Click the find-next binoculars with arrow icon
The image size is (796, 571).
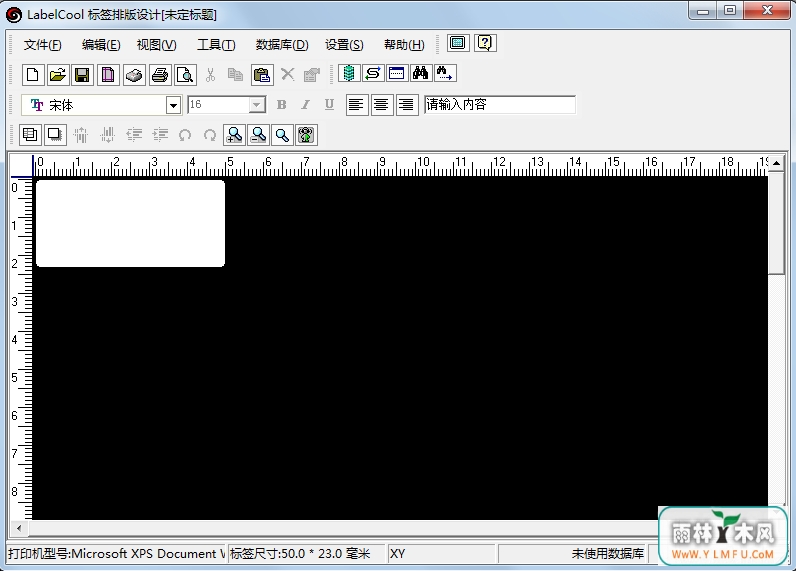(445, 73)
